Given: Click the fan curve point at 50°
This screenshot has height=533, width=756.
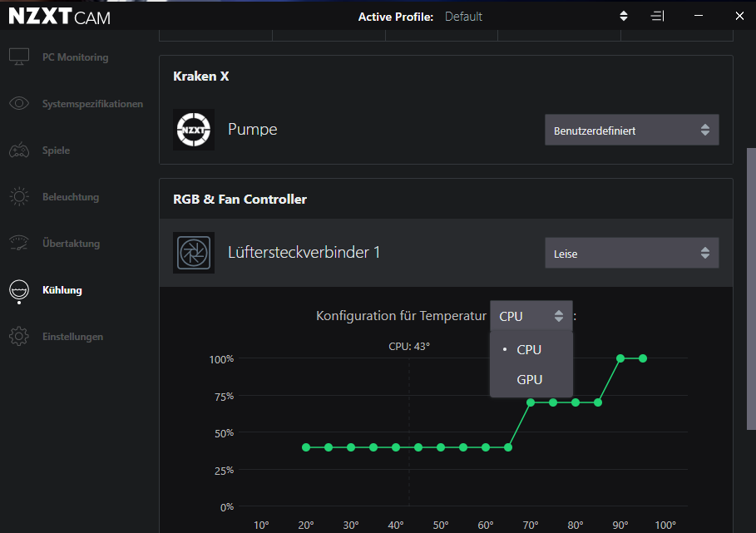Looking at the screenshot, I should click(x=441, y=447).
